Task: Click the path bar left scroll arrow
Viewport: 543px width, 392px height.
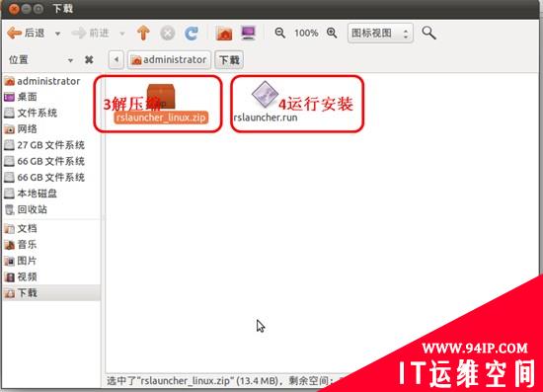Action: (116, 59)
